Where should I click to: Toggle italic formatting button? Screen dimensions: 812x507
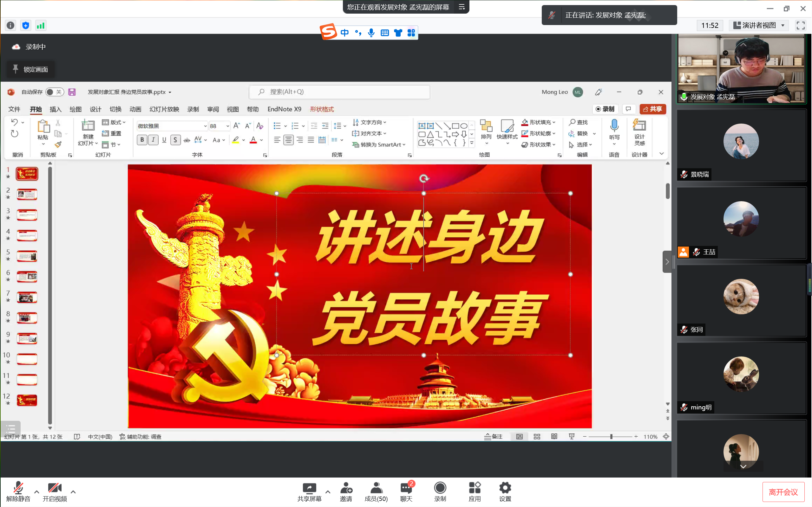(x=153, y=140)
